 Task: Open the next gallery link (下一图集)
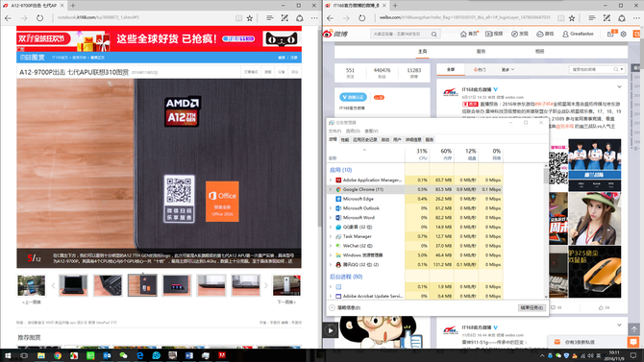(286, 302)
